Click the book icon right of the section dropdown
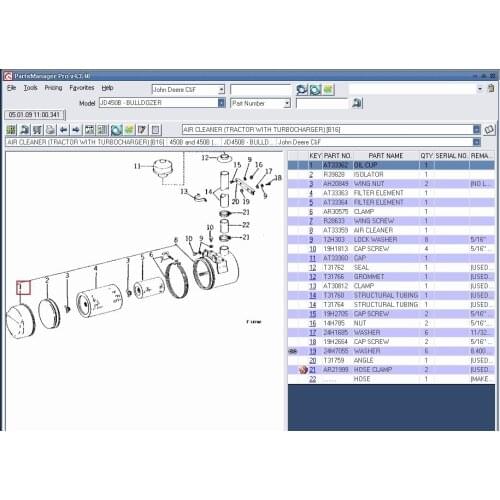This screenshot has height=500, width=500. [x=489, y=129]
